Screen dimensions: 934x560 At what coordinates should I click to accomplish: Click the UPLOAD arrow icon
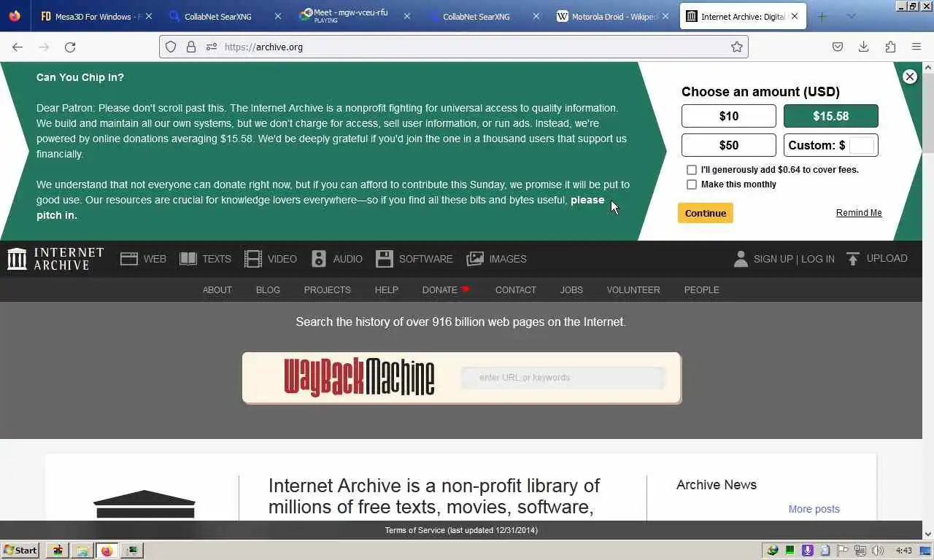[x=853, y=259]
